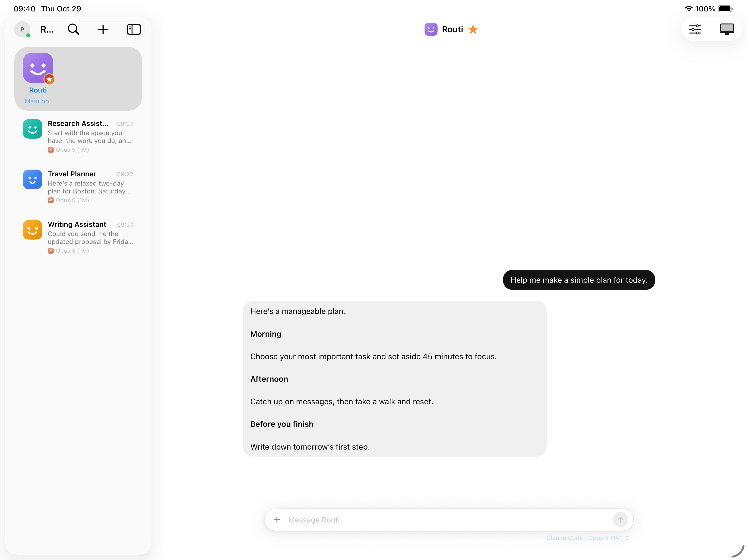747x560 pixels.
Task: Click the truncated R... workspace name
Action: (x=47, y=29)
